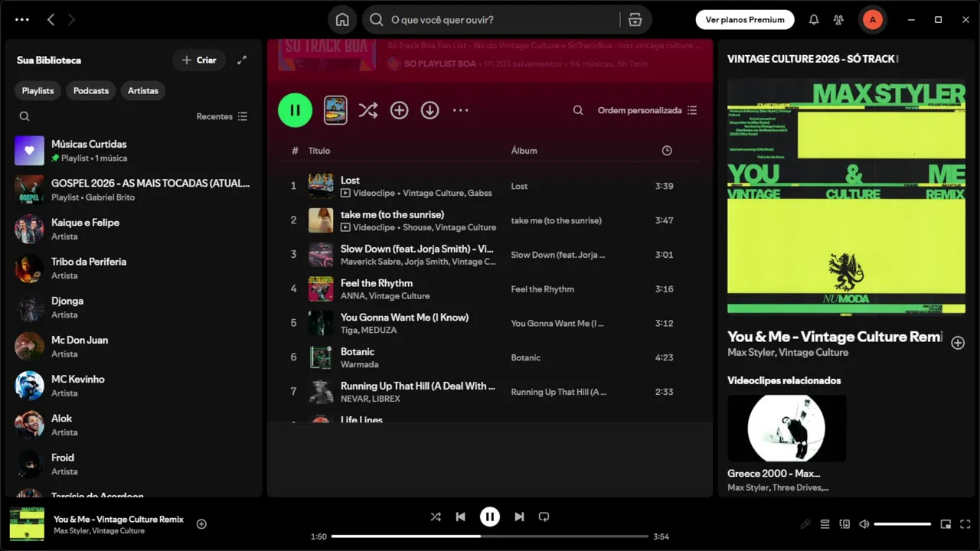
Task: Toggle shuffle in bottom player
Action: point(436,517)
